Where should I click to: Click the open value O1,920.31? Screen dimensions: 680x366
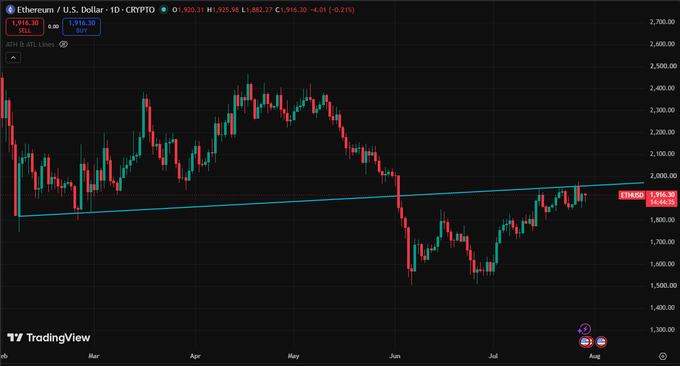click(x=188, y=10)
